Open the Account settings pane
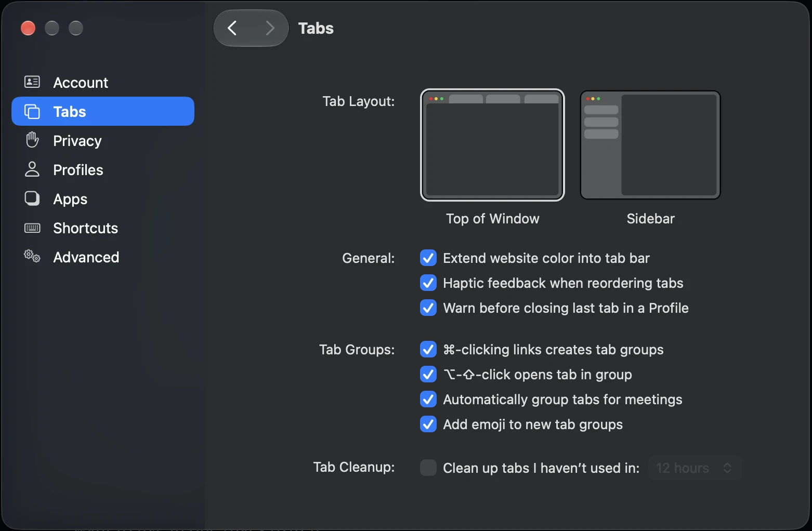 (103, 82)
